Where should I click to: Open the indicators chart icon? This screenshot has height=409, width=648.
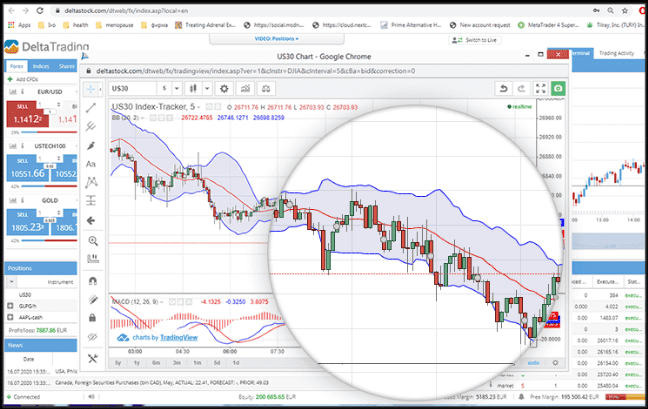coord(245,88)
